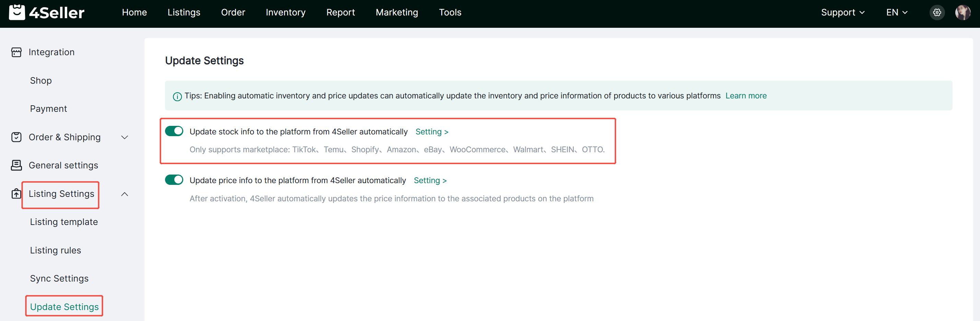
Task: Open the Listing template page
Action: [63, 222]
